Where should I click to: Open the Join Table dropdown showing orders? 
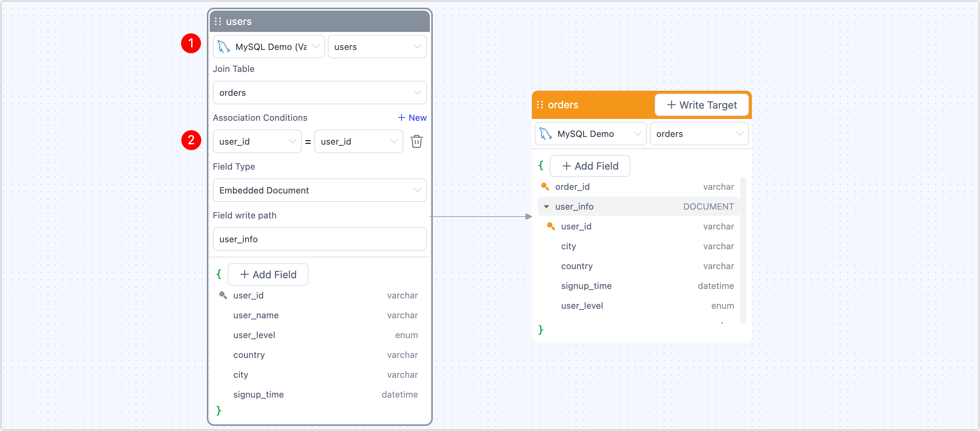[x=319, y=93]
